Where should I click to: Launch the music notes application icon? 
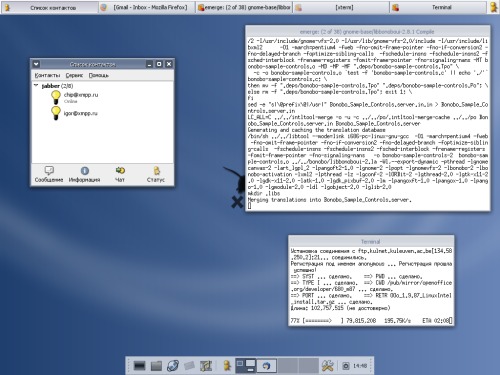pyautogui.click(x=206, y=366)
